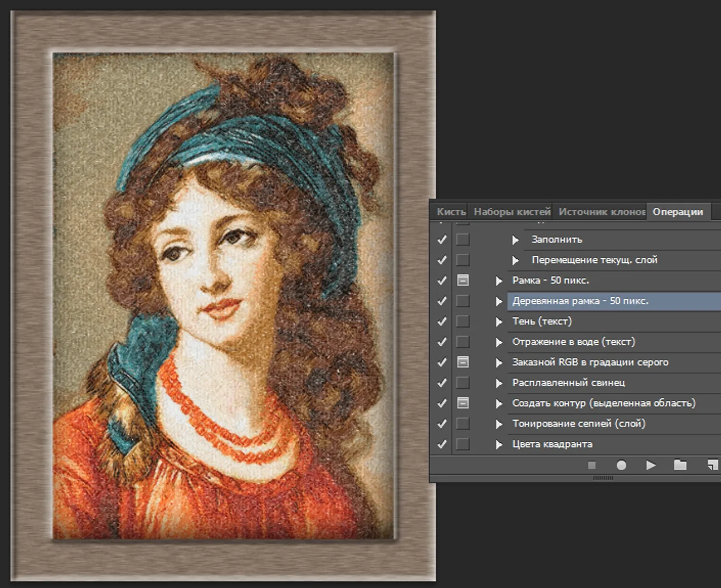Expand the Рамка - 50 пикс. action
721x588 pixels.
click(x=499, y=281)
